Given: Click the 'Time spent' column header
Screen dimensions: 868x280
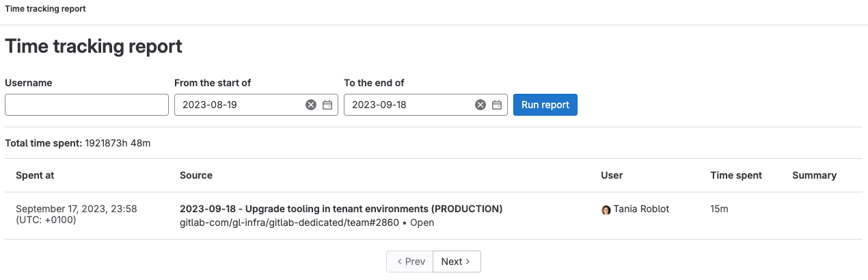Looking at the screenshot, I should (736, 175).
